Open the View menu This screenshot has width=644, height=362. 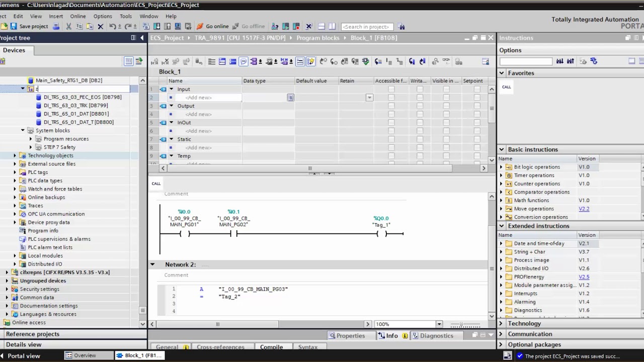pyautogui.click(x=36, y=16)
